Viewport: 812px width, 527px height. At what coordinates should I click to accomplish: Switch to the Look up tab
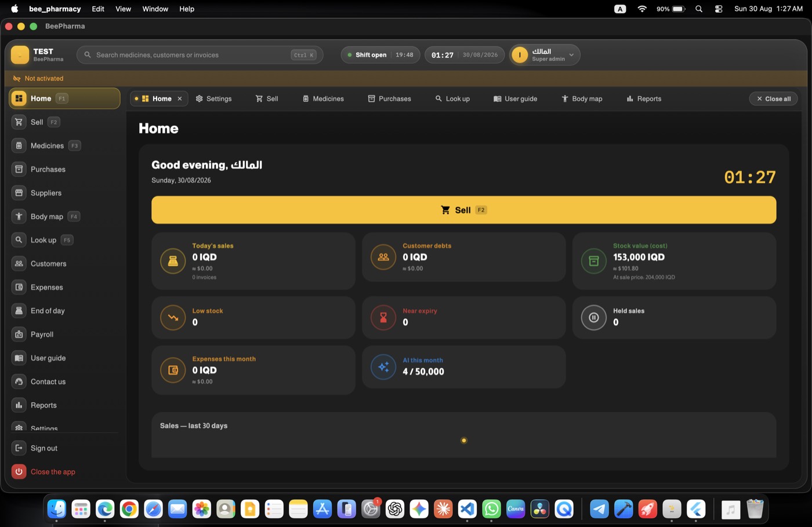(x=452, y=99)
